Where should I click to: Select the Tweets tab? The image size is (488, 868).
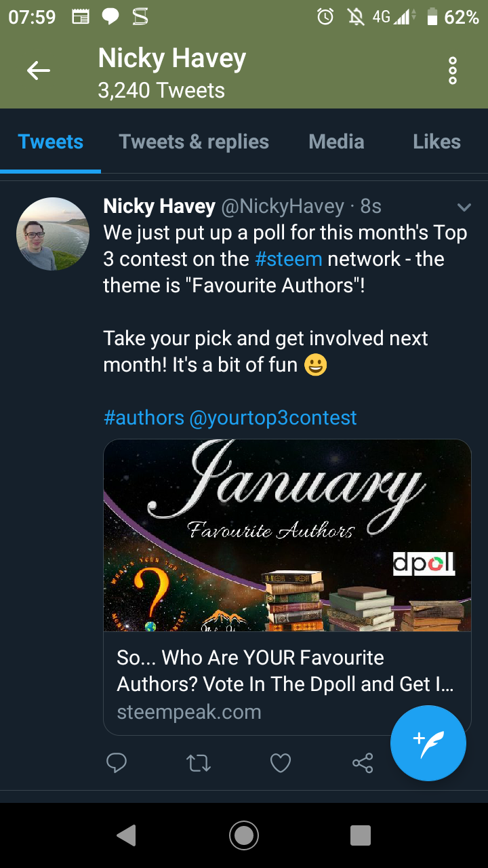coord(51,142)
